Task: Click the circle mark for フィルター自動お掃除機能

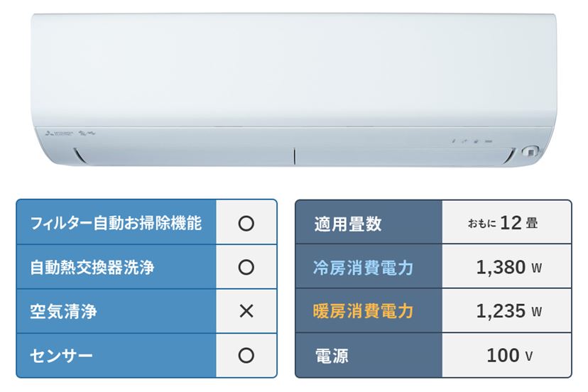Action: point(246,223)
